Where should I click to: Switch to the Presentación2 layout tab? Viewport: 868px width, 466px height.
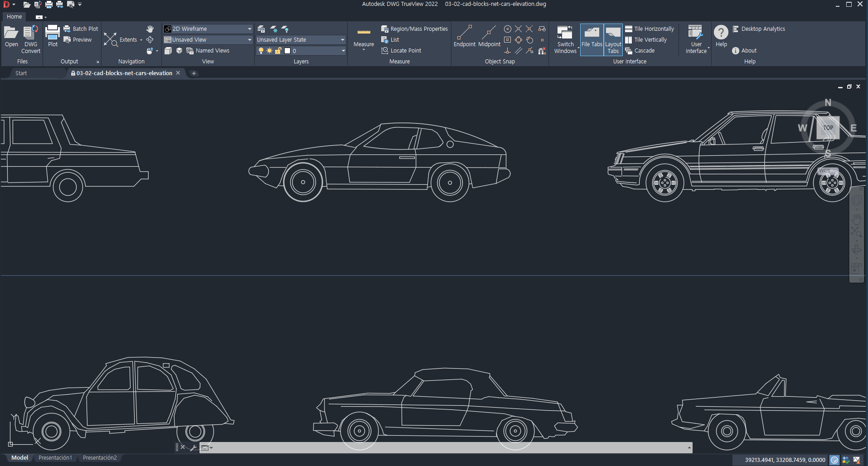click(100, 458)
